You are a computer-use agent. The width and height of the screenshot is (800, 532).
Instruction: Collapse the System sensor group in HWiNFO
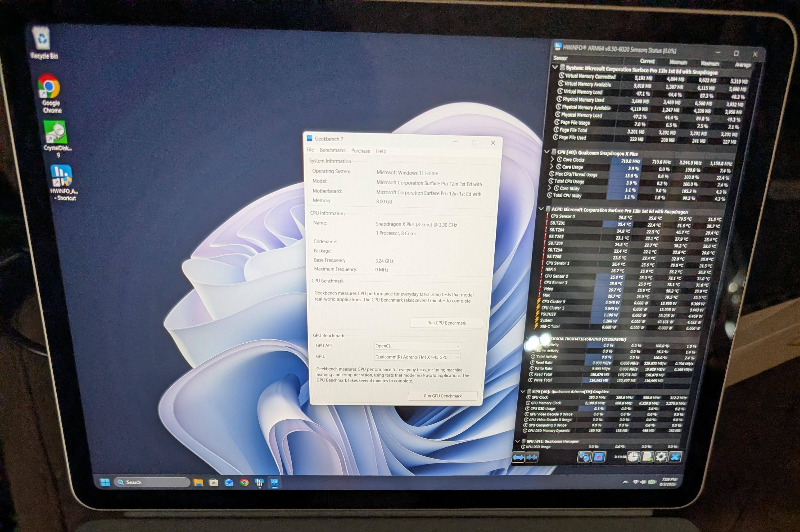pyautogui.click(x=555, y=67)
